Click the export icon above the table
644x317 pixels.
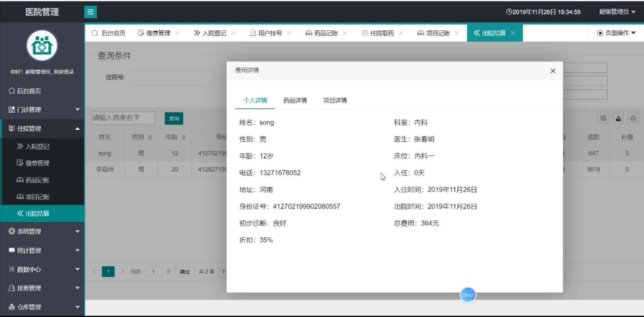coord(618,118)
